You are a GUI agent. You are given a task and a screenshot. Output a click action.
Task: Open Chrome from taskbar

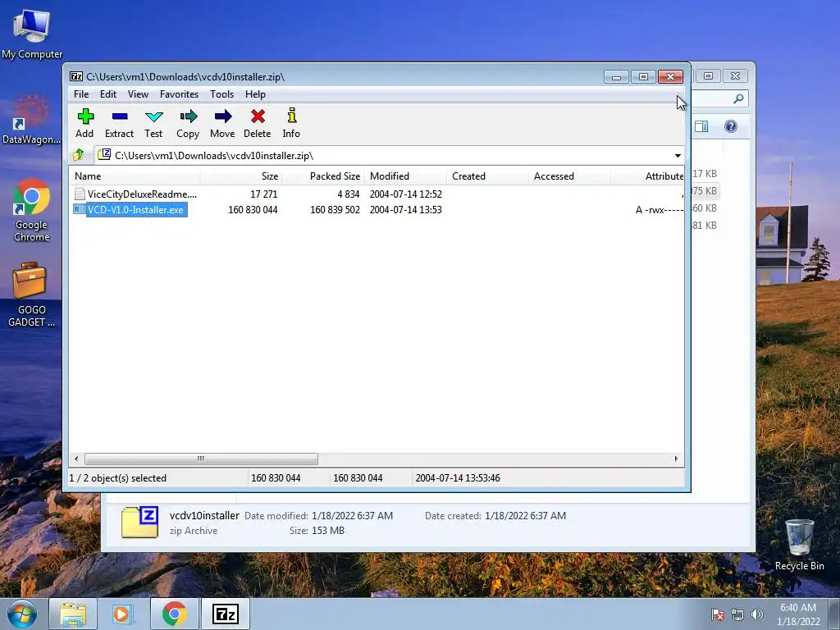(174, 614)
